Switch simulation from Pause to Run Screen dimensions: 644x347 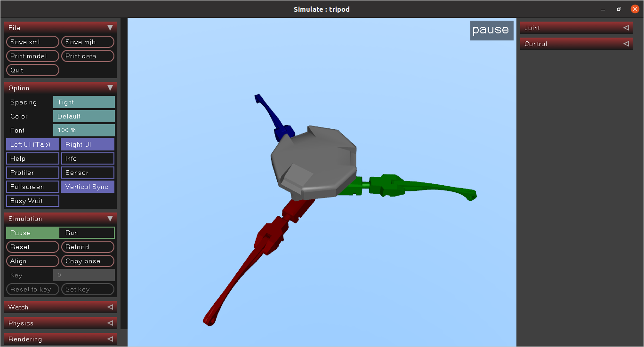point(87,233)
